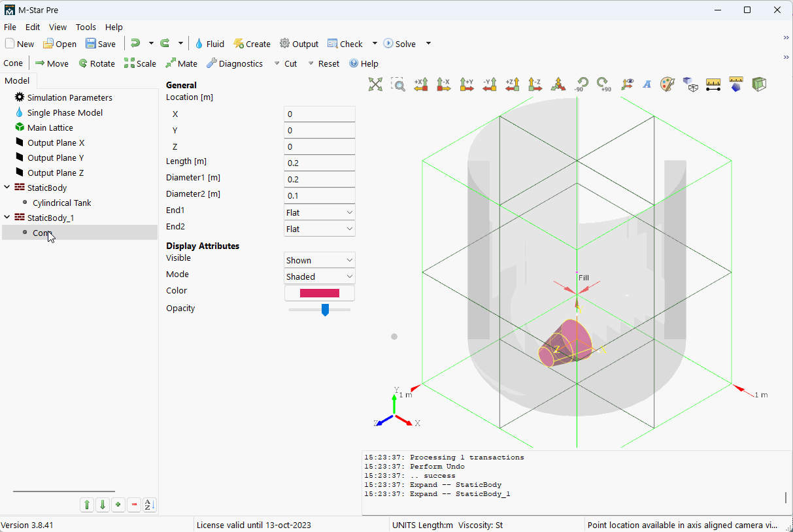Open the Edit menu
Image resolution: width=793 pixels, height=532 pixels.
33,27
